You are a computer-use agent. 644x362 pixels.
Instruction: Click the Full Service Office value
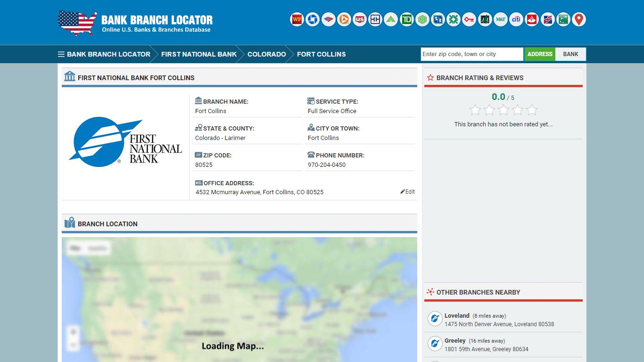[x=332, y=111]
